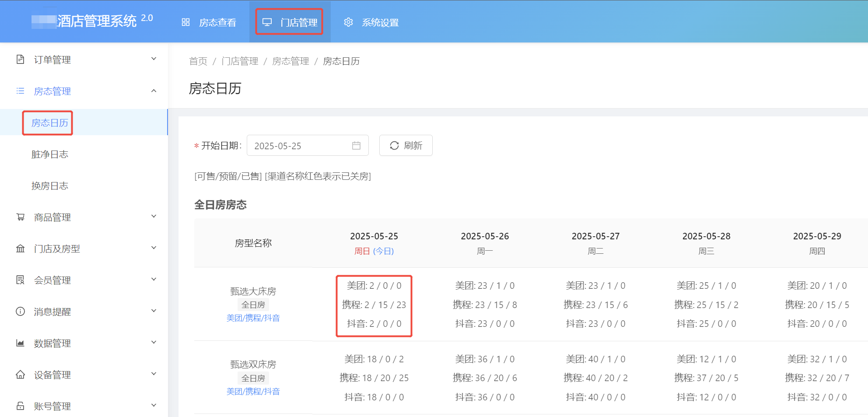
Task: Click 携程: 25 / 15 / 2 cell
Action: coord(706,305)
